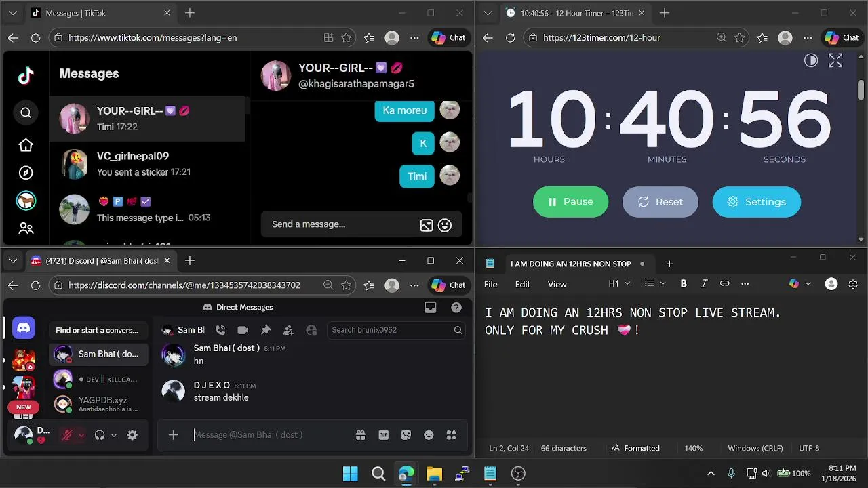
Task: Open Notepad Edit menu
Action: [523, 284]
